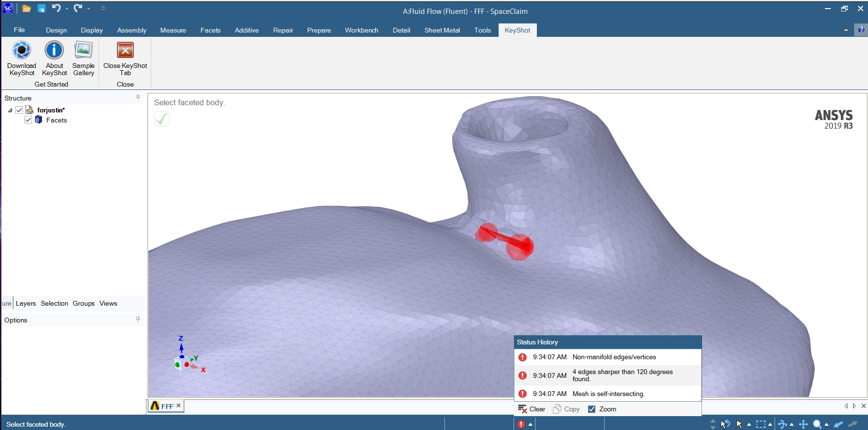The height and width of the screenshot is (430, 868).
Task: Close the FFF document tab
Action: pos(178,406)
